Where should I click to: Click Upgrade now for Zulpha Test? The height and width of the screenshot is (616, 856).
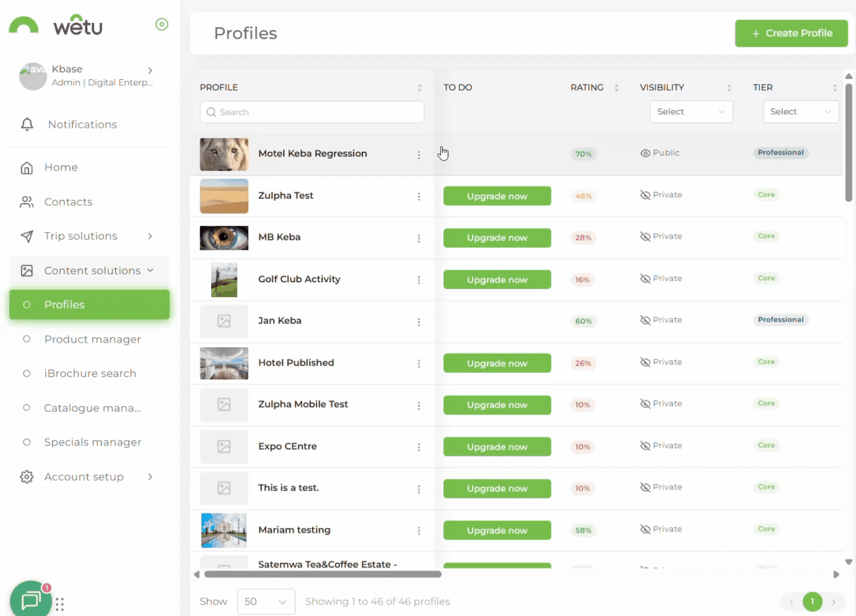pyautogui.click(x=497, y=196)
